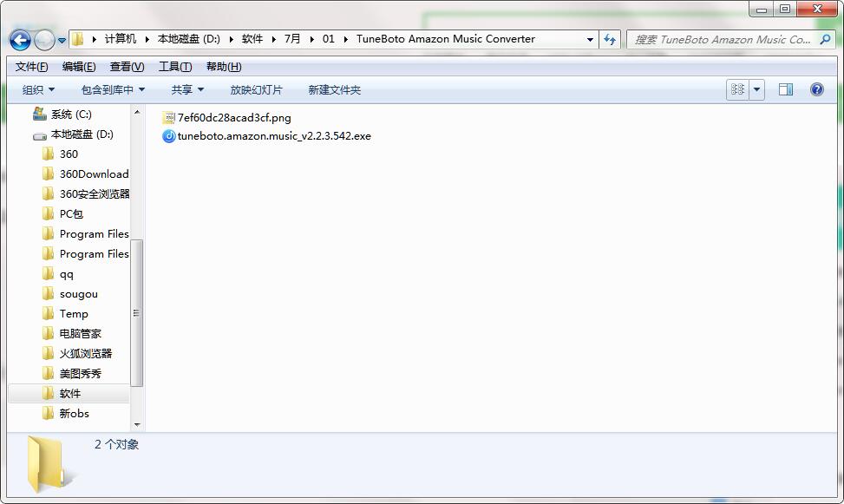Screen dimensions: 844x504
Task: Go back with the blue Back arrow
Action: pos(20,40)
